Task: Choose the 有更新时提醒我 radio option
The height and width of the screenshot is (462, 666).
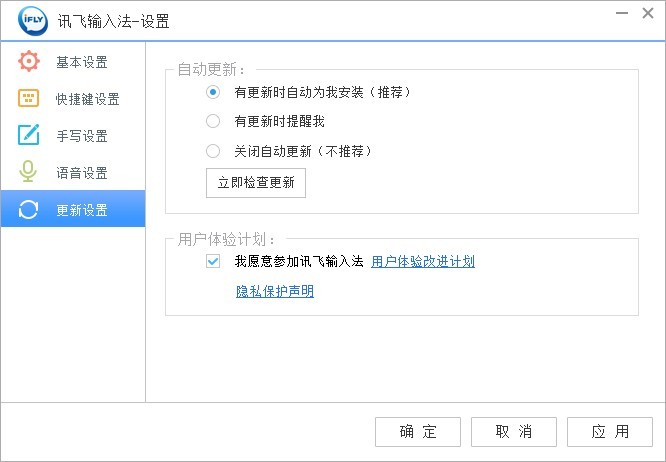Action: tap(213, 122)
